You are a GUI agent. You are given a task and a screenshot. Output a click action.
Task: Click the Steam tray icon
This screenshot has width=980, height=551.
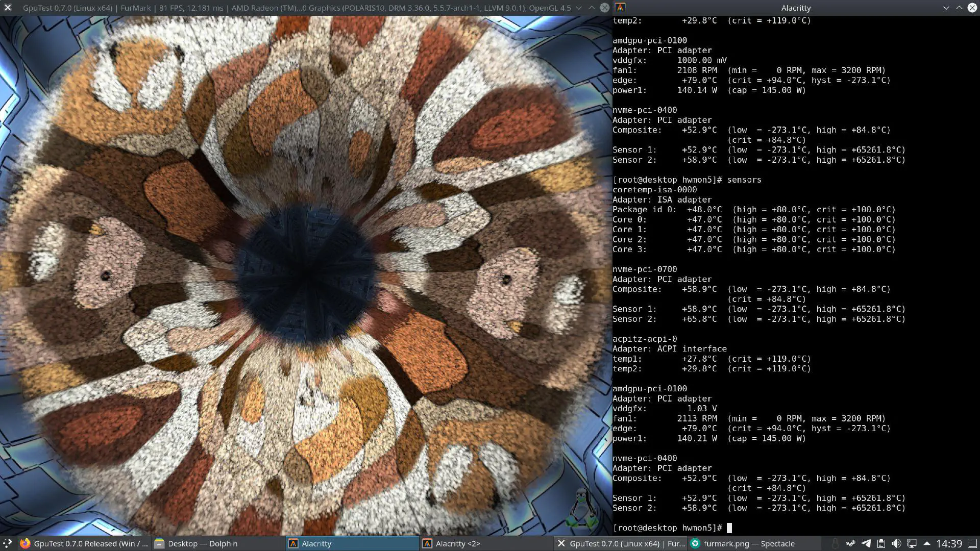[x=850, y=543]
